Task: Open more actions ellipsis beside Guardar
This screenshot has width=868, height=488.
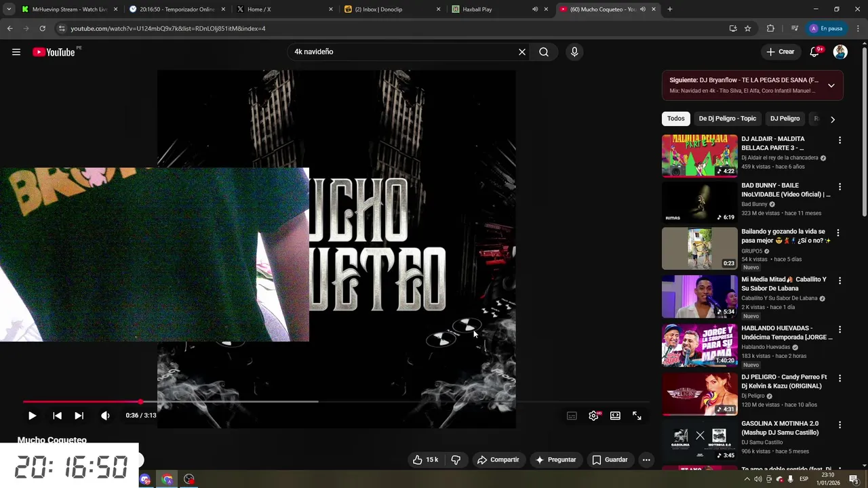Action: [646, 460]
